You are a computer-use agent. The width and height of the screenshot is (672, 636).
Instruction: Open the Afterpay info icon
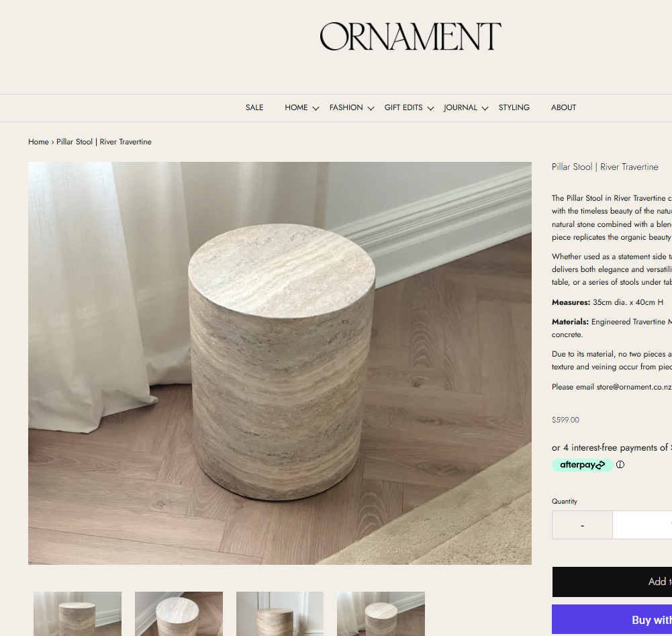(620, 465)
